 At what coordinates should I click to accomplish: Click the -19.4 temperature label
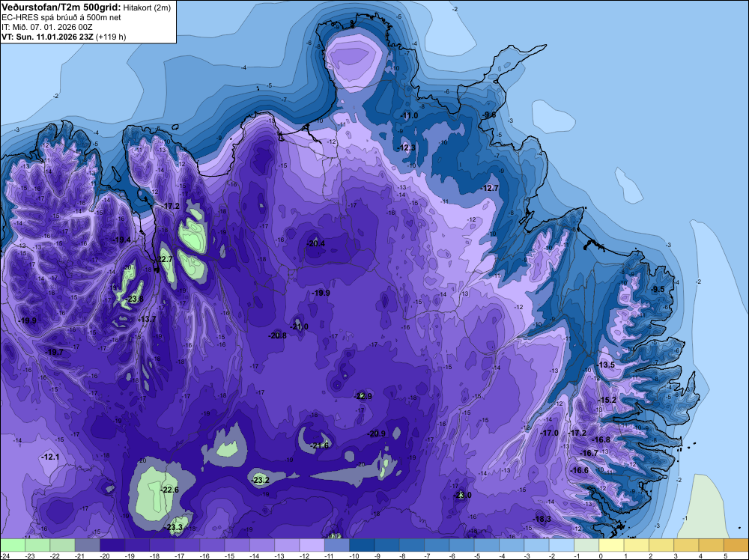(x=122, y=240)
